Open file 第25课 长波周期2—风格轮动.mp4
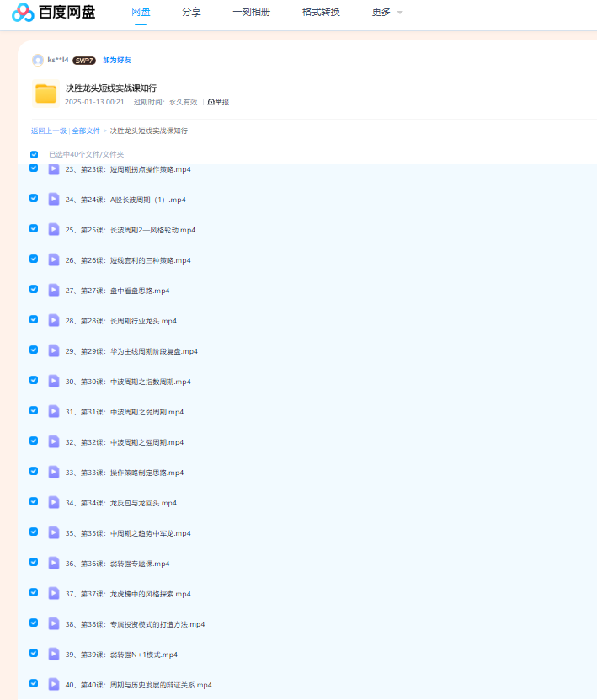597x700 pixels. pyautogui.click(x=131, y=230)
